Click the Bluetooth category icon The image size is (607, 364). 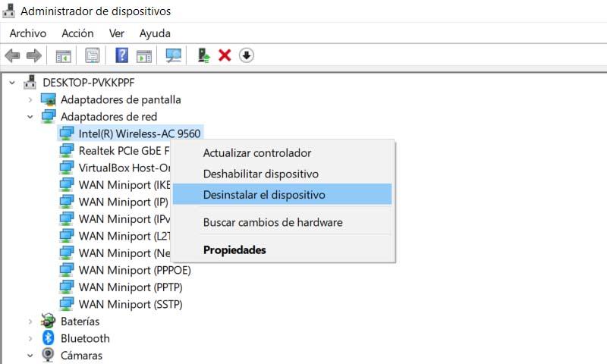click(49, 338)
